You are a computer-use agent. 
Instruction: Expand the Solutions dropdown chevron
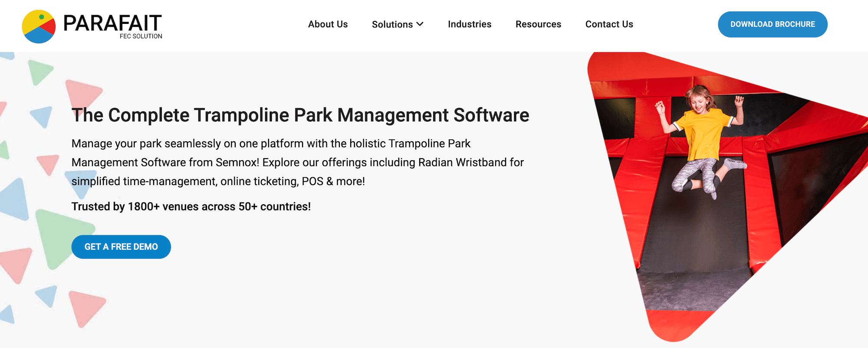coord(420,24)
